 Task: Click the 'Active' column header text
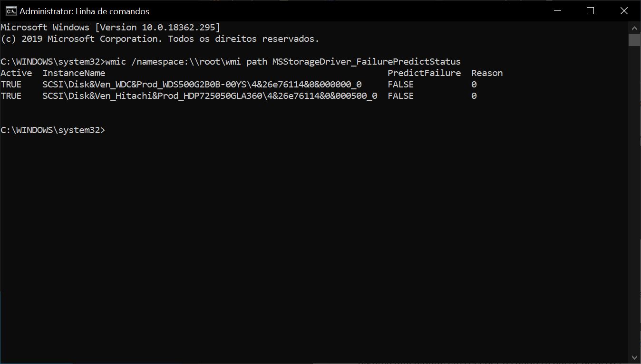coord(16,73)
